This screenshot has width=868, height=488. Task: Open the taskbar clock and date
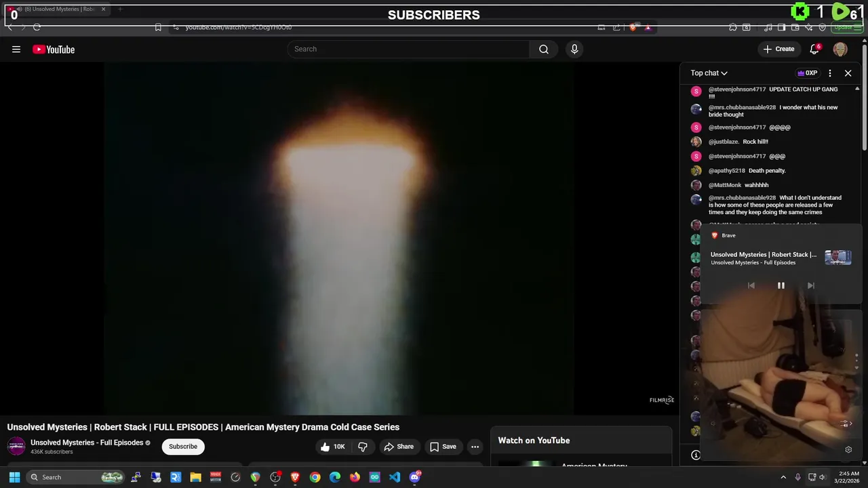pyautogui.click(x=848, y=477)
